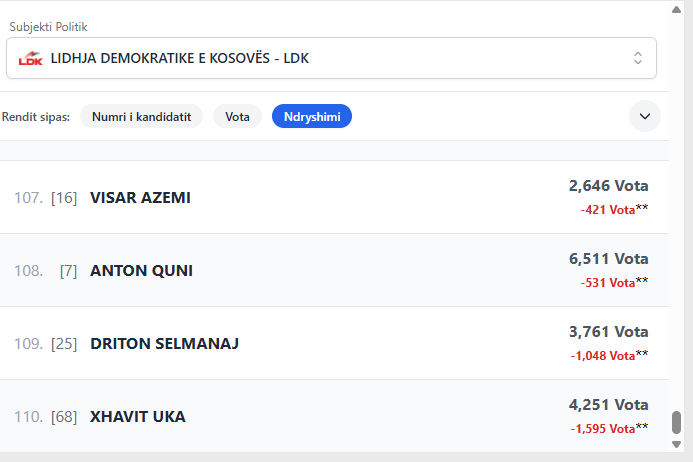The height and width of the screenshot is (462, 693).
Task: Click the -1,595 Vota change for Uka
Action: pos(603,429)
